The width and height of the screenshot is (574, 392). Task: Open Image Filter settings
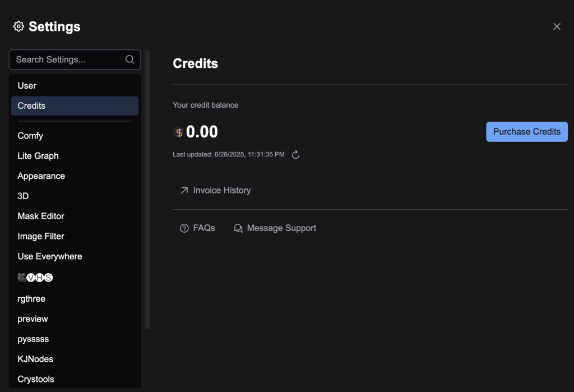pos(75,236)
